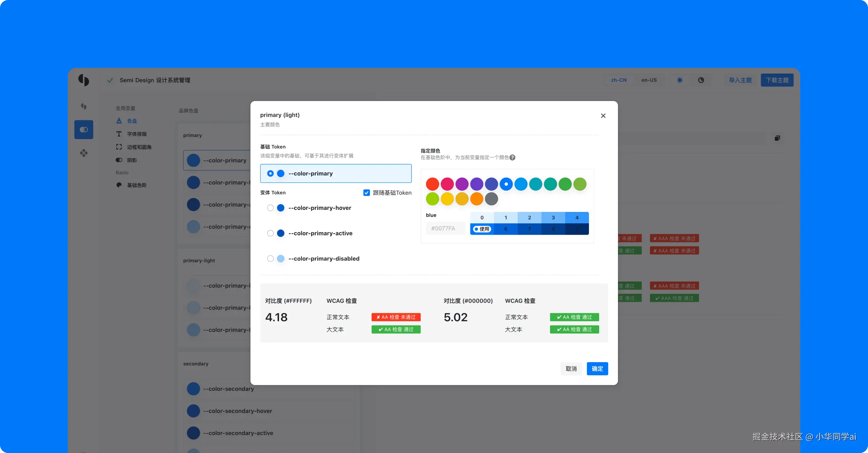Pick the red color swatch
This screenshot has height=453, width=868.
coord(432,184)
